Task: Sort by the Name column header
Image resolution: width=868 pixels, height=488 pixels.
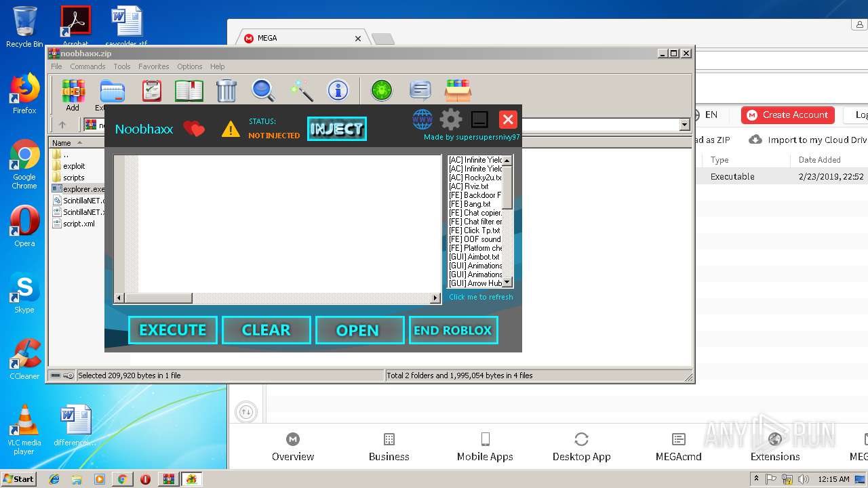Action: 62,143
